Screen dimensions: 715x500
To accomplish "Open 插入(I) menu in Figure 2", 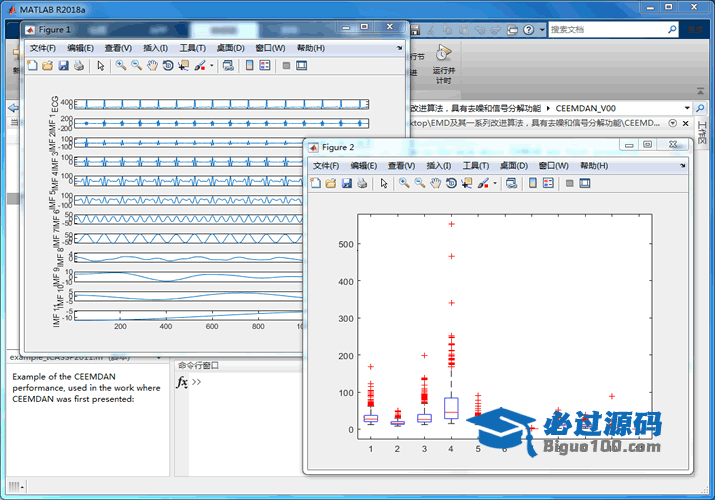I will pyautogui.click(x=439, y=165).
